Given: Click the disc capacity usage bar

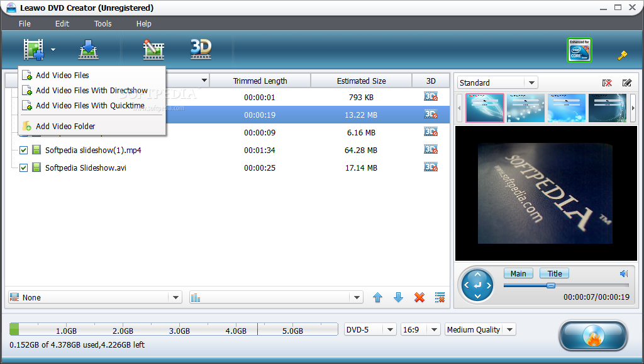Looking at the screenshot, I should [174, 329].
